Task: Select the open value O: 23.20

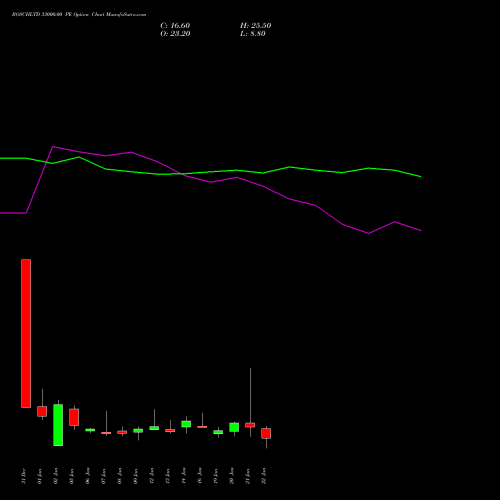Action: pos(175,34)
